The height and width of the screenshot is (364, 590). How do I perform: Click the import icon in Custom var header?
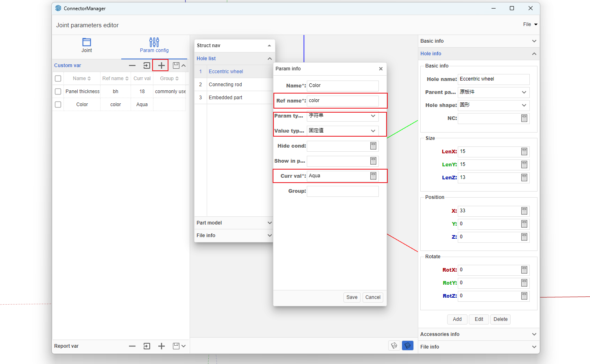click(x=146, y=65)
